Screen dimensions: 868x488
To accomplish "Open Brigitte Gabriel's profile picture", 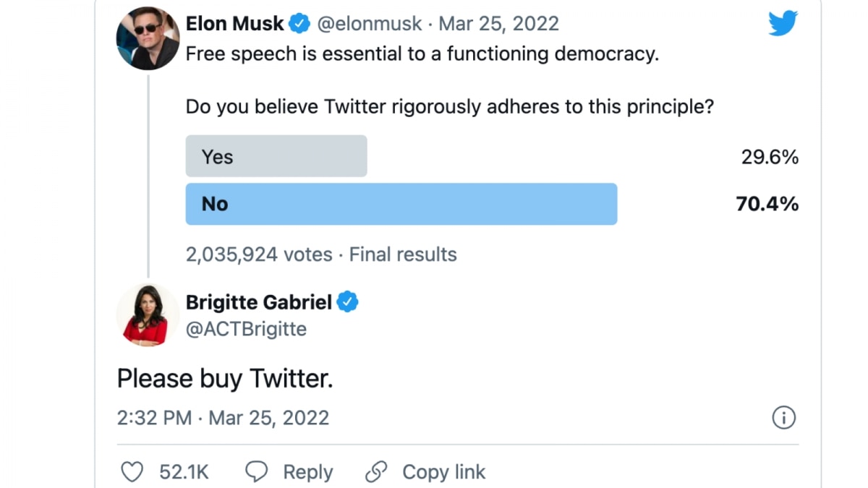I will (148, 315).
